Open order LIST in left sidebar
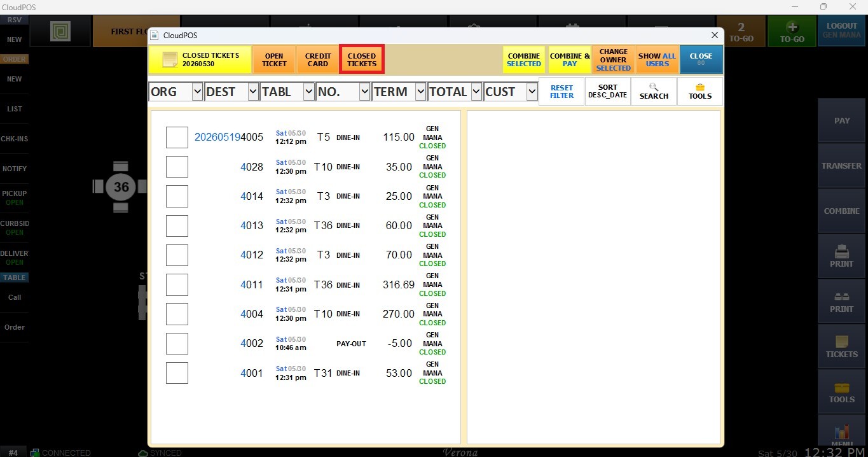868x457 pixels. click(14, 109)
